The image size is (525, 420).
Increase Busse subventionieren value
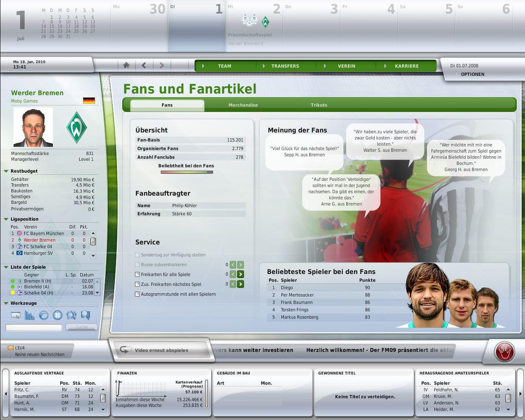240,265
